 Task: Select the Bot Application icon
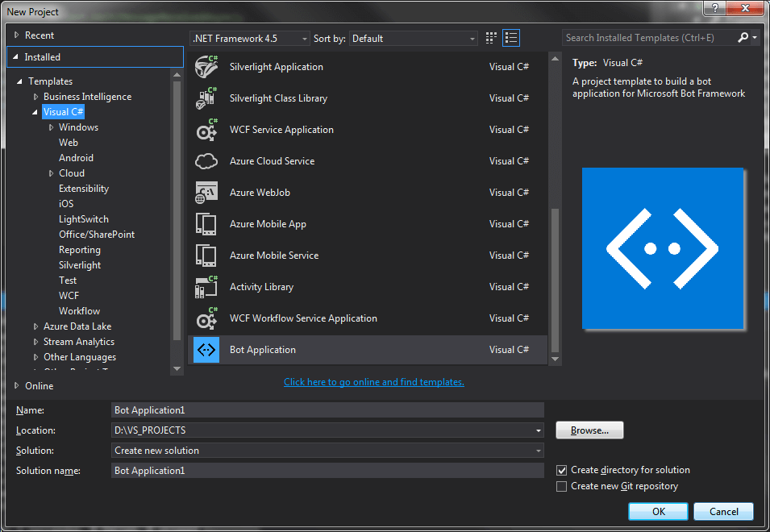click(x=206, y=350)
